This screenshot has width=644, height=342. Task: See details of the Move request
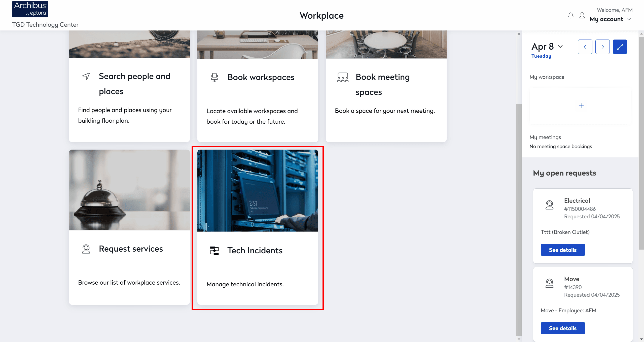563,328
